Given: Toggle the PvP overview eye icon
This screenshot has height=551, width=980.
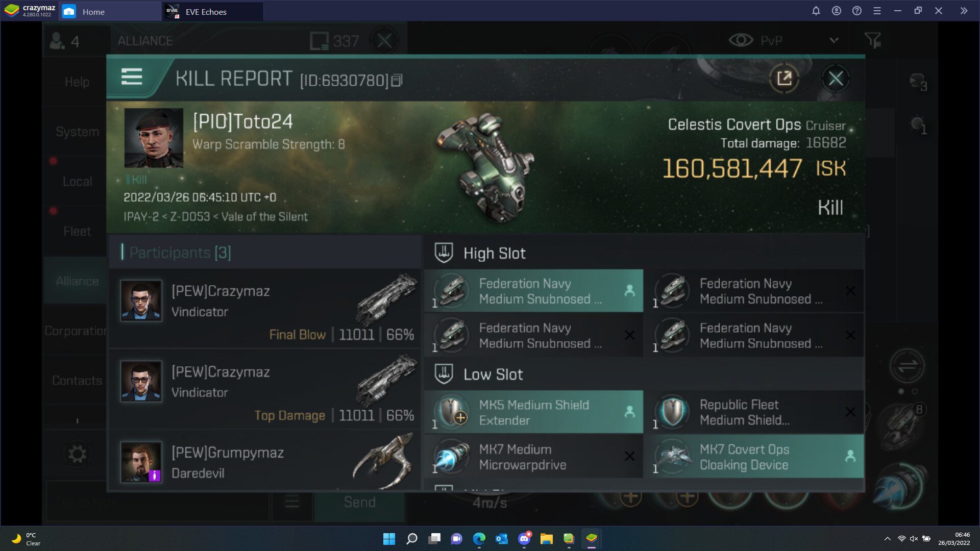Looking at the screenshot, I should 741,40.
